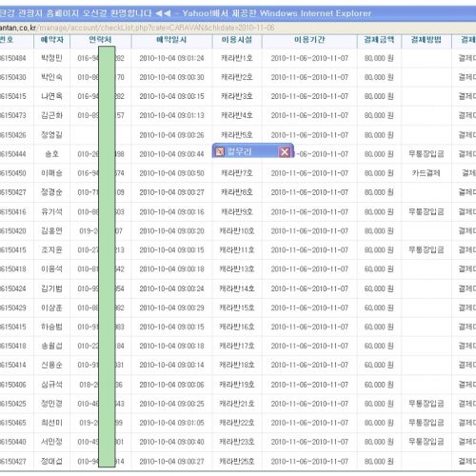The width and height of the screenshot is (476, 476).
Task: Click reservation time 2010-10-04 09:00:29
Action: click(x=171, y=307)
